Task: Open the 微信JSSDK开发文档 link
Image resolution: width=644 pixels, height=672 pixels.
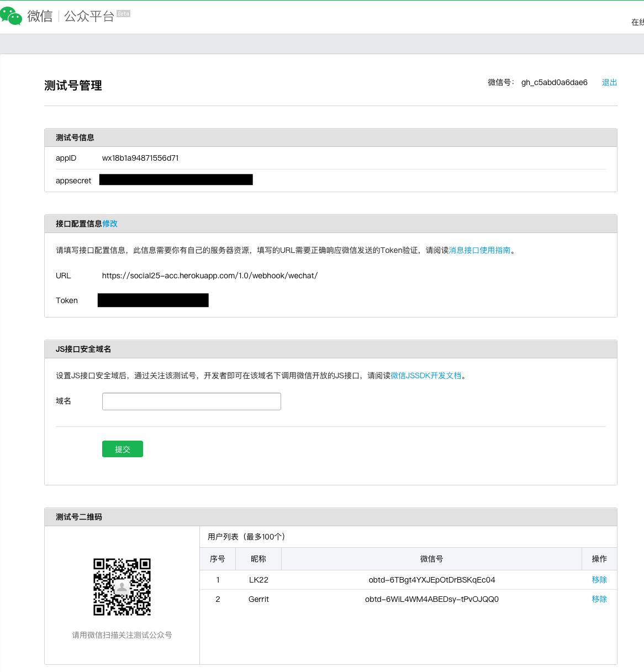Action: point(426,375)
